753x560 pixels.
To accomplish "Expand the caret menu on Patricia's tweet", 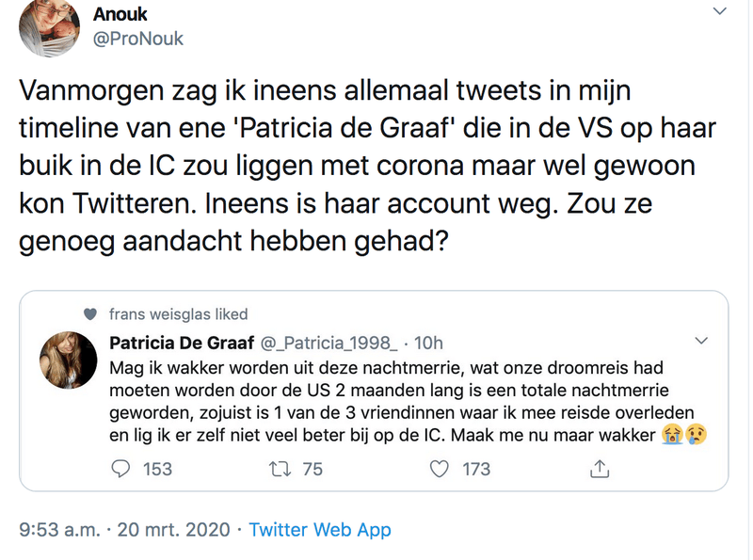I will (x=701, y=341).
